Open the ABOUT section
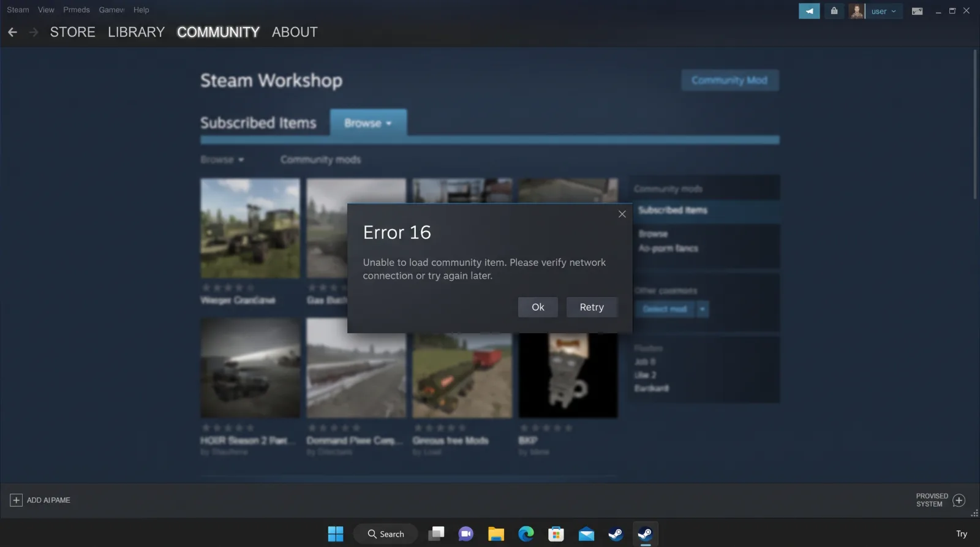Screen dimensions: 980x547 [x=295, y=32]
